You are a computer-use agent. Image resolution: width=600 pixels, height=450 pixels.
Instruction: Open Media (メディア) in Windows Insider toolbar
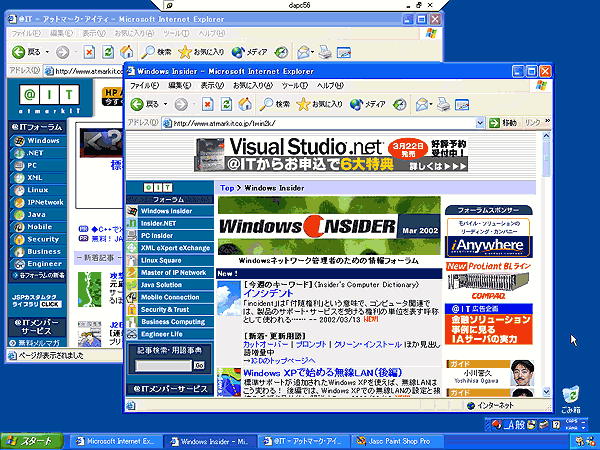click(368, 104)
